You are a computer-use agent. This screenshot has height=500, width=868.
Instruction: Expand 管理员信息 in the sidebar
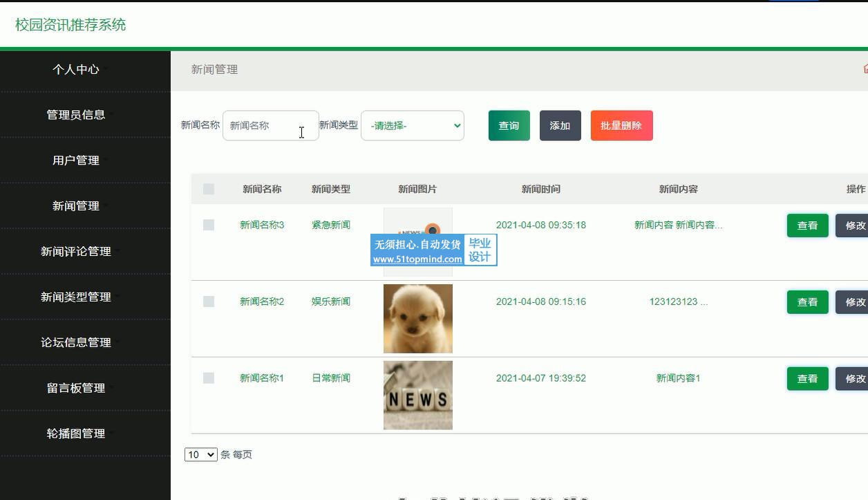pyautogui.click(x=76, y=115)
